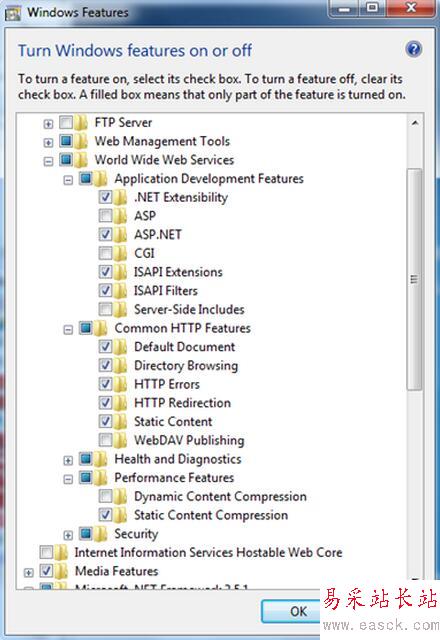Enable the CGI checkbox
This screenshot has width=440, height=640.
[105, 253]
